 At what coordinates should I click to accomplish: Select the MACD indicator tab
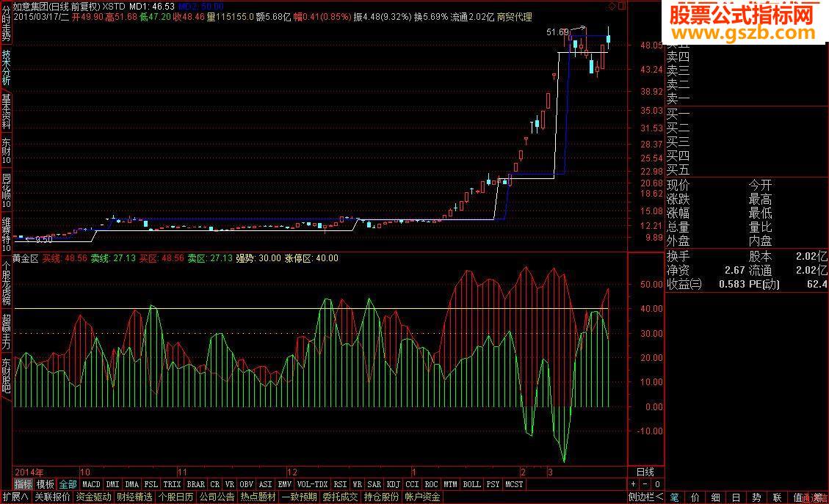[x=91, y=484]
